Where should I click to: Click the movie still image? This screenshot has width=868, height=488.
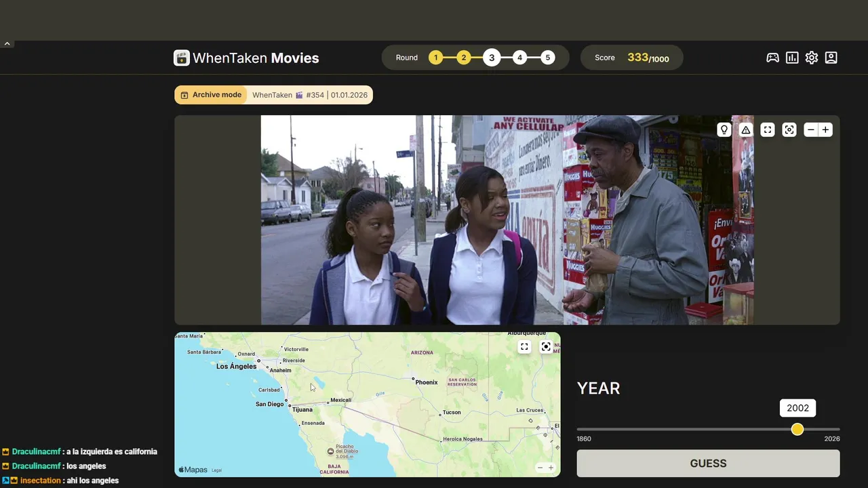pyautogui.click(x=507, y=220)
